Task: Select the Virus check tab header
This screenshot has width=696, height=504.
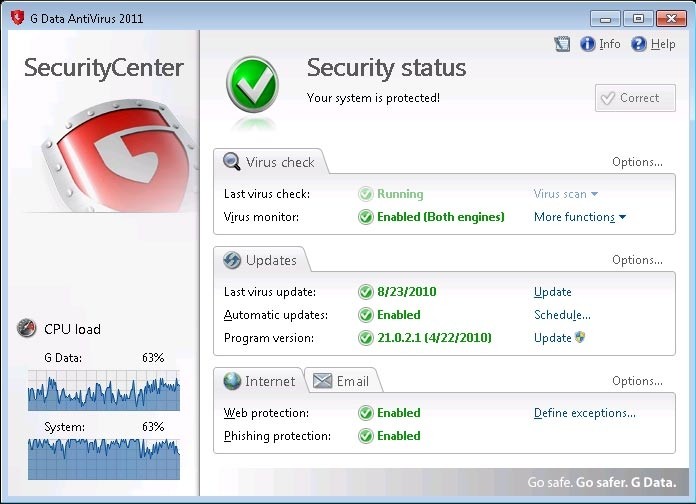Action: (x=270, y=162)
